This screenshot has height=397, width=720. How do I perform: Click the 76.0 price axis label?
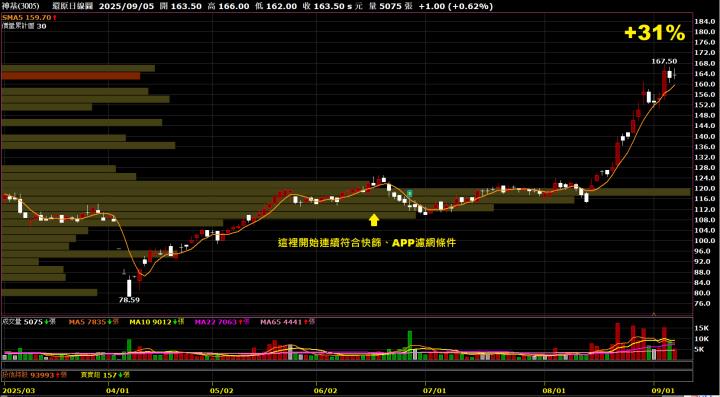point(704,303)
